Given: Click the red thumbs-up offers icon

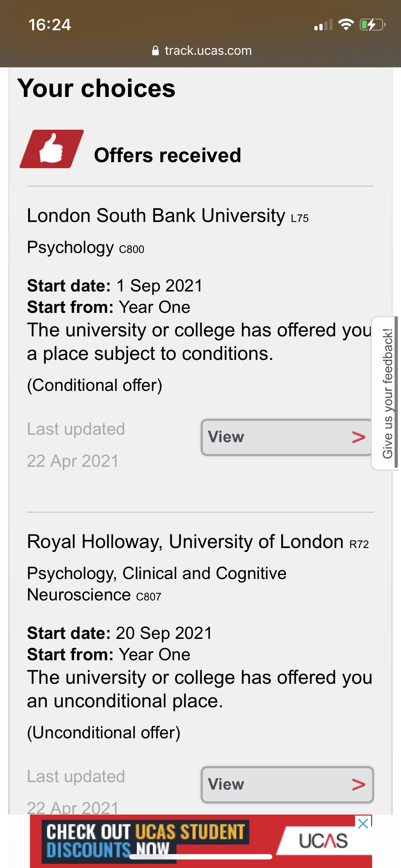Looking at the screenshot, I should point(52,149).
